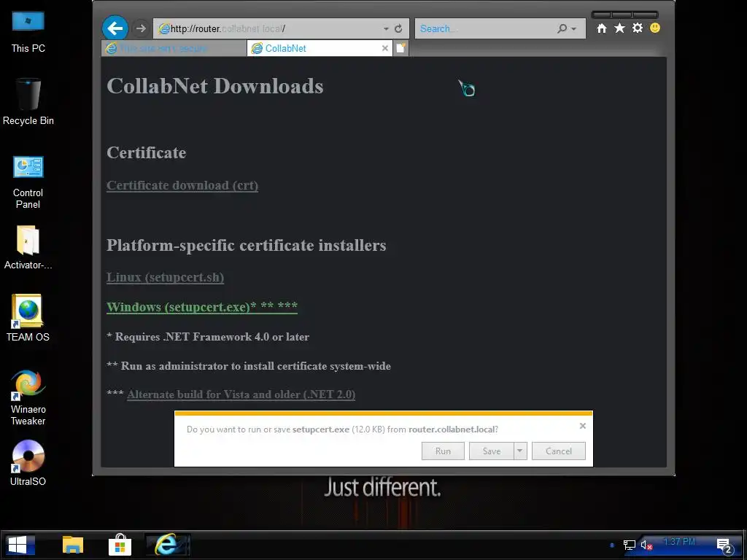Image resolution: width=747 pixels, height=560 pixels.
Task: Click the "Run as administrator" note text
Action: point(249,366)
